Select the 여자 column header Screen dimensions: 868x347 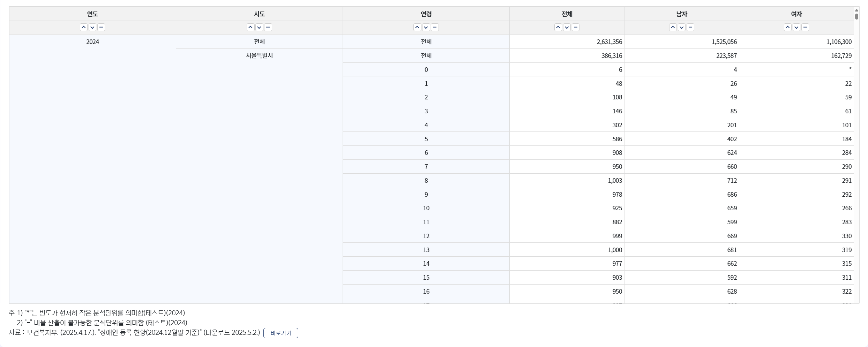point(797,14)
